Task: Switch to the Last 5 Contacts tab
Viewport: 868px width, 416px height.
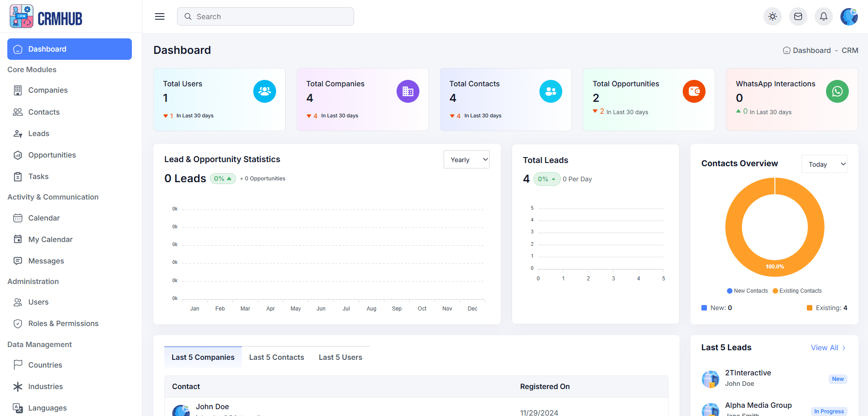Action: pyautogui.click(x=276, y=357)
